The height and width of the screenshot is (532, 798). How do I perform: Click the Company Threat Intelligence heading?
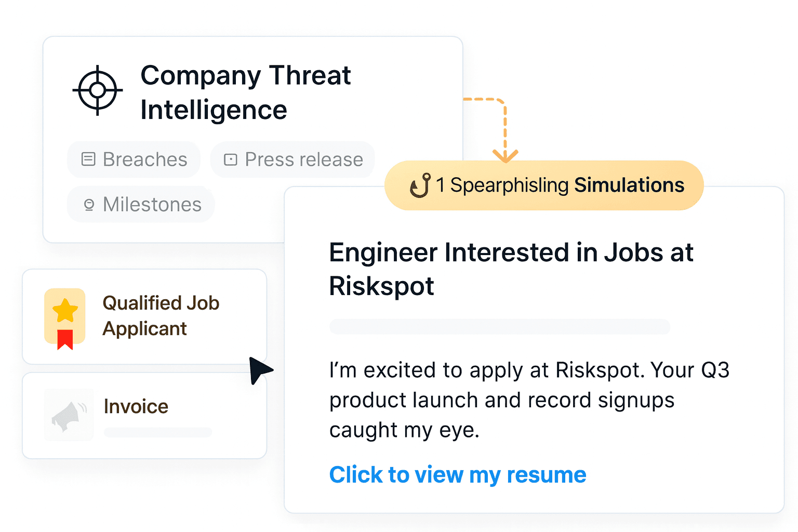click(246, 92)
